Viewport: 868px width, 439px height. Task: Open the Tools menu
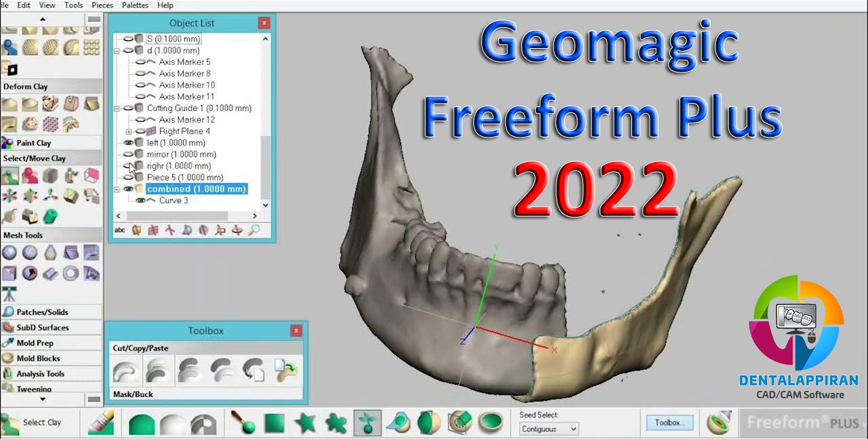[x=74, y=5]
